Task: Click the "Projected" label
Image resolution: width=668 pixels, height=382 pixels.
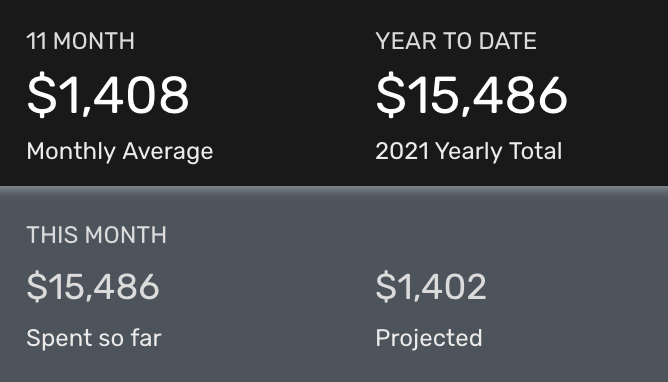Action: 429,339
